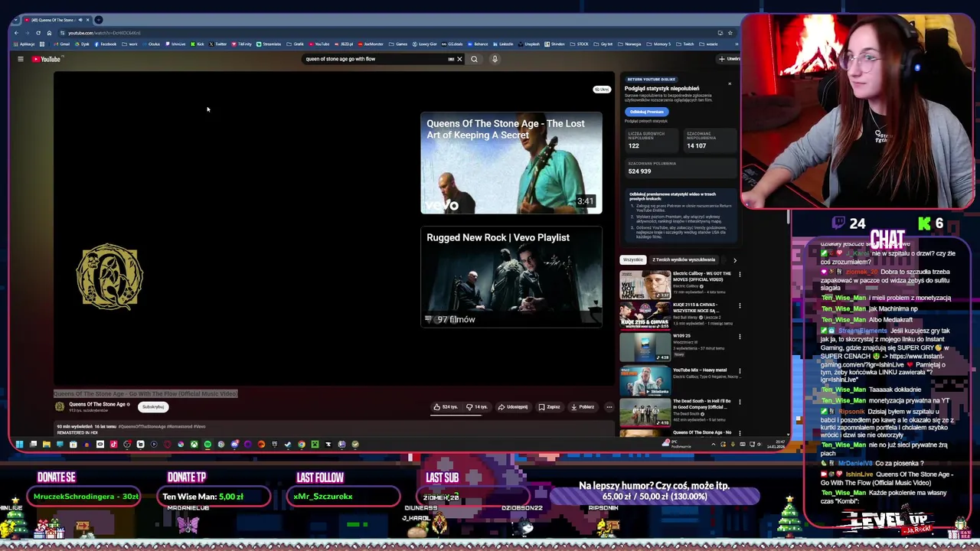The width and height of the screenshot is (980, 551).
Task: Open options menu for Electric Callboy video
Action: pyautogui.click(x=740, y=274)
